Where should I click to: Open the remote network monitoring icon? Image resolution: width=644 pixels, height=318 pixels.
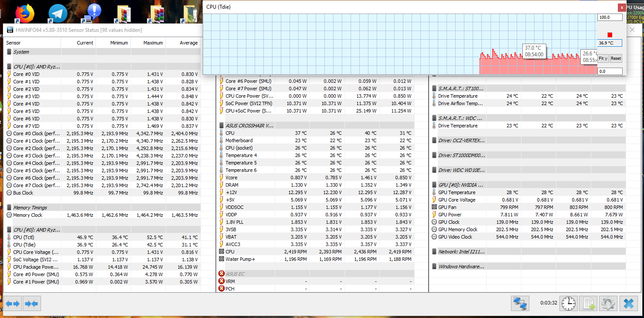[520, 303]
